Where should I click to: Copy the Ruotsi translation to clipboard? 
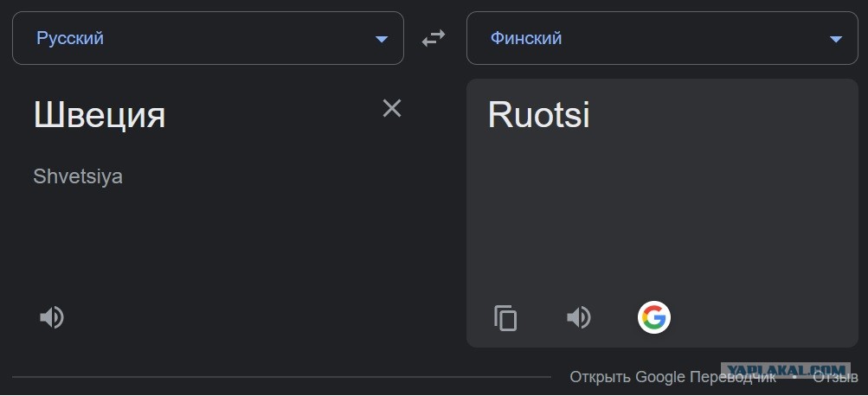[505, 318]
